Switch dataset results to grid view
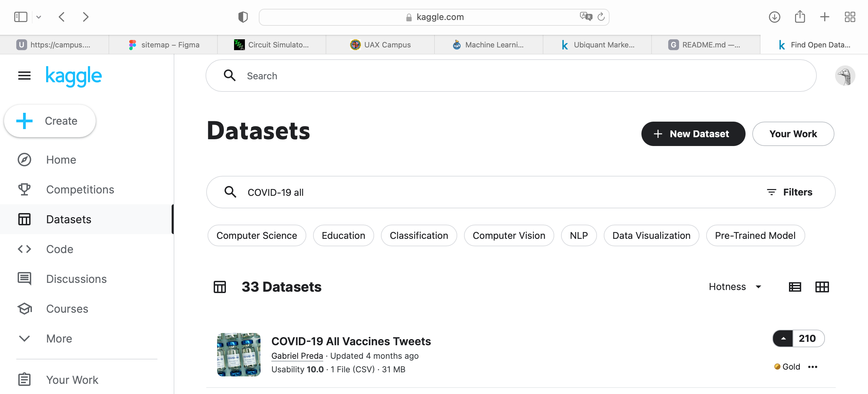This screenshot has height=394, width=868. point(822,287)
